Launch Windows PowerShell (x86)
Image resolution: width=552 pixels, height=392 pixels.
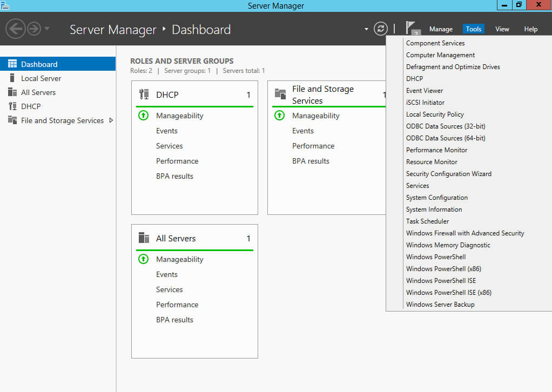(x=443, y=269)
